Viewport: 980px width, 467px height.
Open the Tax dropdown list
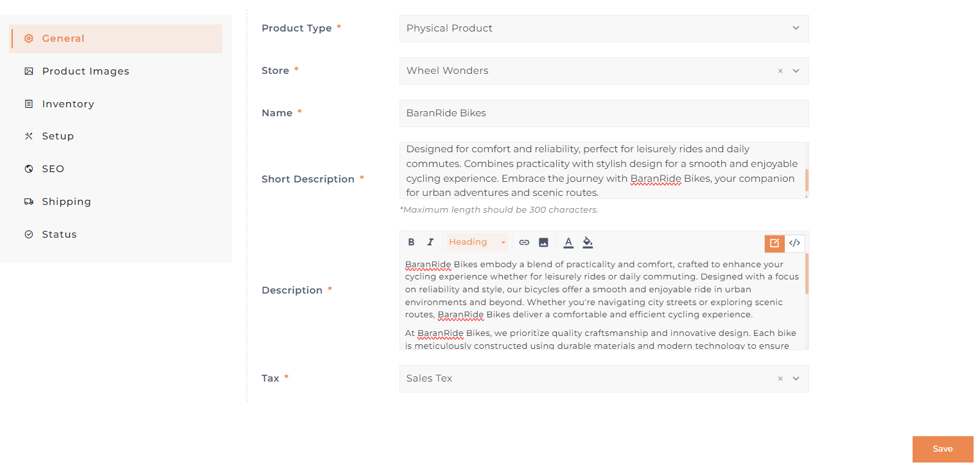point(796,378)
